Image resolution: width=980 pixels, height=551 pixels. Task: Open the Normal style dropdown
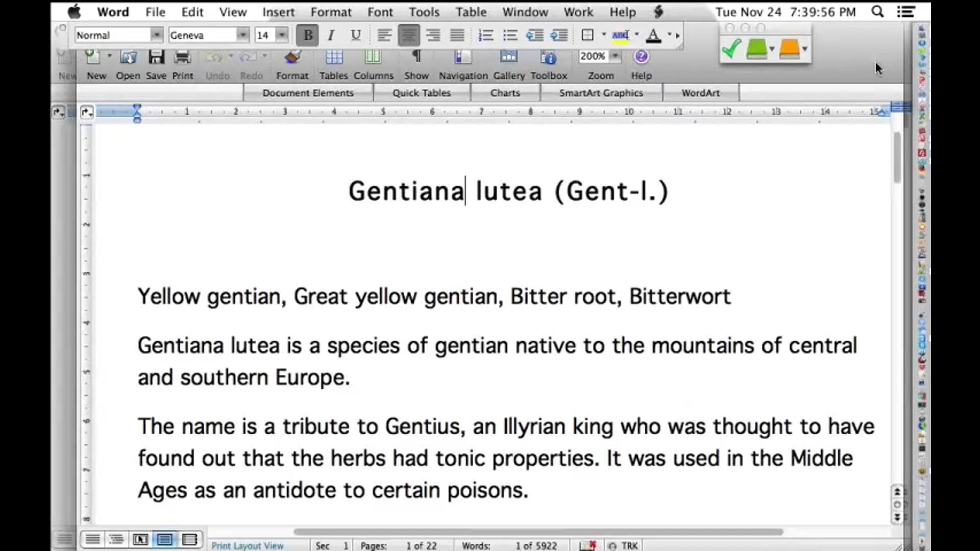point(156,35)
